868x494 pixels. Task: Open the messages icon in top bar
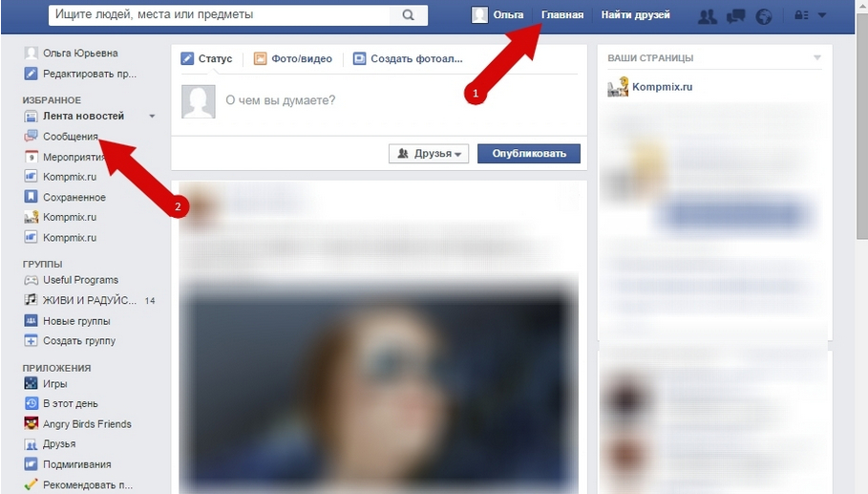[x=735, y=16]
